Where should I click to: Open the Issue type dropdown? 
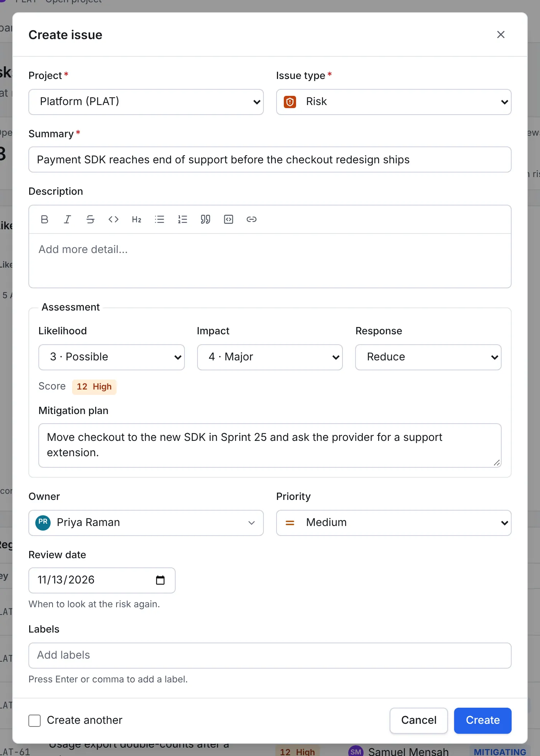tap(394, 102)
